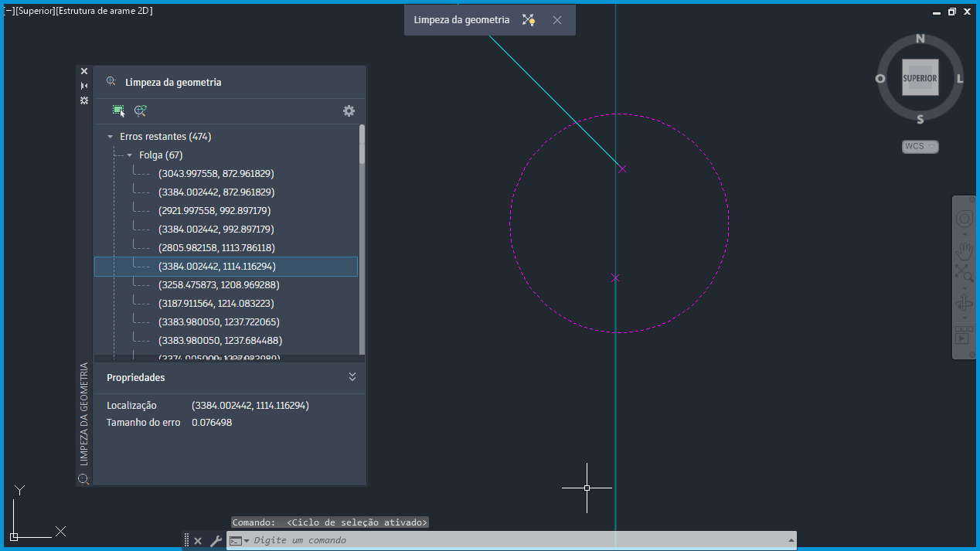Collapse the Propriedades section chevron
The image size is (980, 551).
(352, 377)
